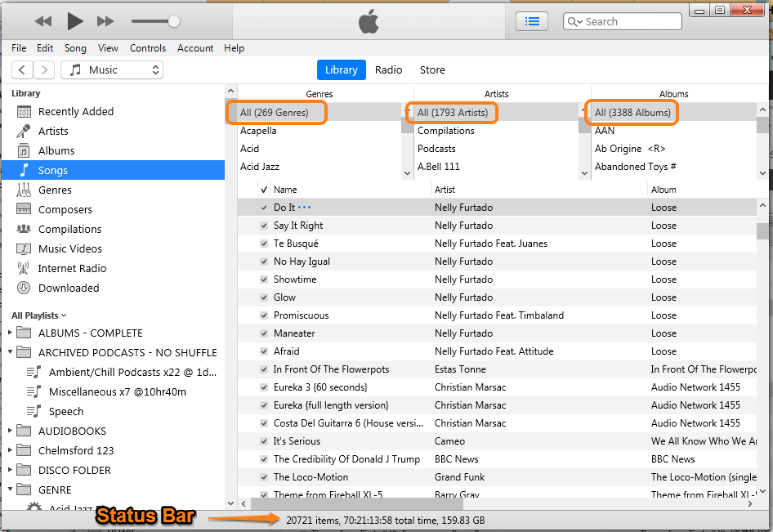Open the Edit menu
This screenshot has width=773, height=532.
click(x=45, y=48)
